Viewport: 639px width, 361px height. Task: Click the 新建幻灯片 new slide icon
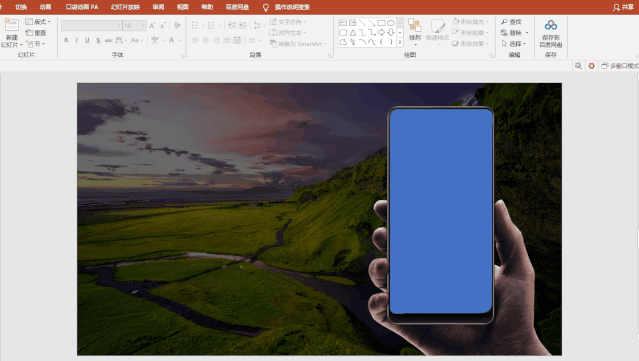click(x=11, y=25)
